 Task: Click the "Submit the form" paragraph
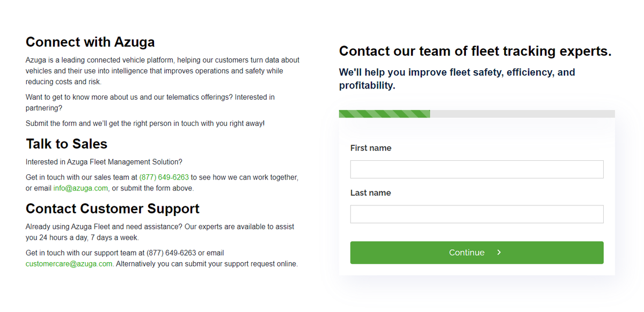tap(145, 123)
